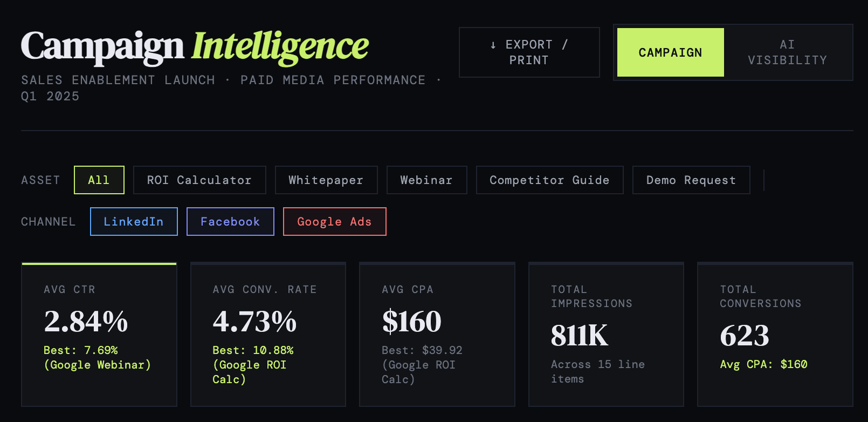Open the Avg Conv. Rate card

pos(268,334)
